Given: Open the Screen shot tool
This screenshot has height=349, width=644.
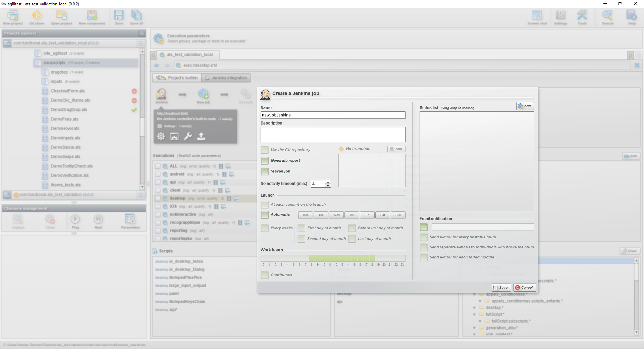Looking at the screenshot, I should tap(537, 17).
